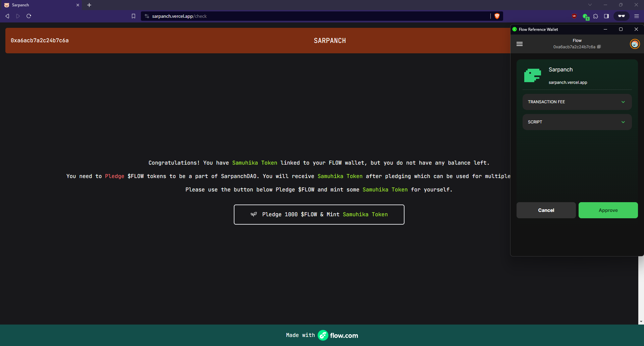
Task: Click the browser back arrow
Action: coord(7,16)
